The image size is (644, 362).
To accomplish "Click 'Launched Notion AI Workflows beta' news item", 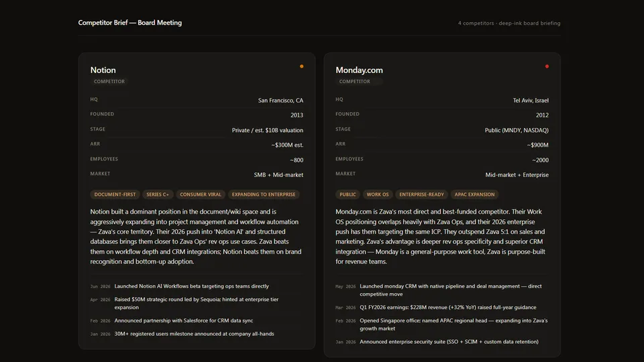I will (191, 286).
